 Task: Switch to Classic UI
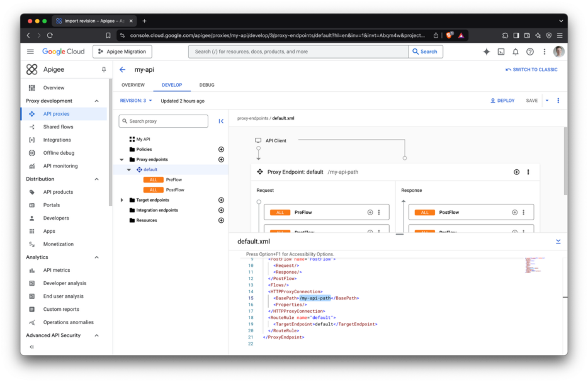click(531, 69)
